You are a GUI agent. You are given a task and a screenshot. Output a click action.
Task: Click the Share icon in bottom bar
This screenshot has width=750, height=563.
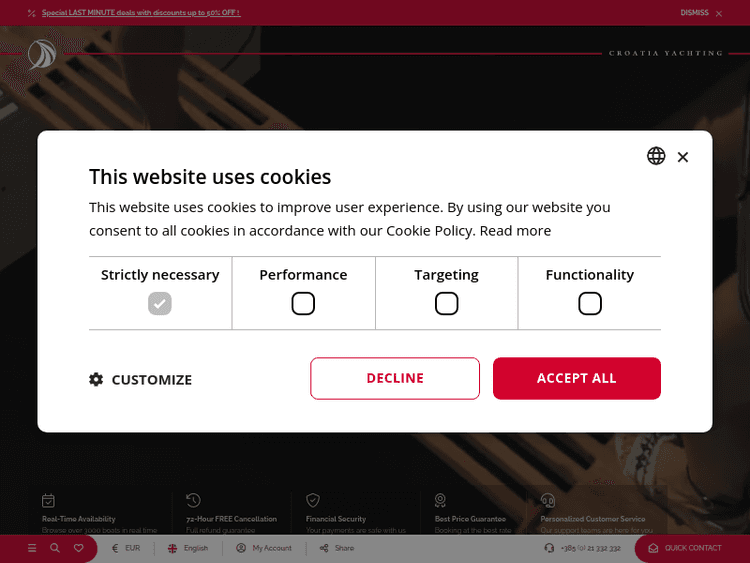pos(324,548)
